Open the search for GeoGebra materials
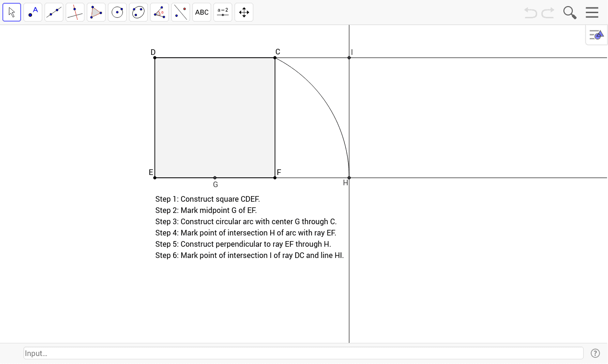Screen dimensions: 608x364 click(x=570, y=13)
